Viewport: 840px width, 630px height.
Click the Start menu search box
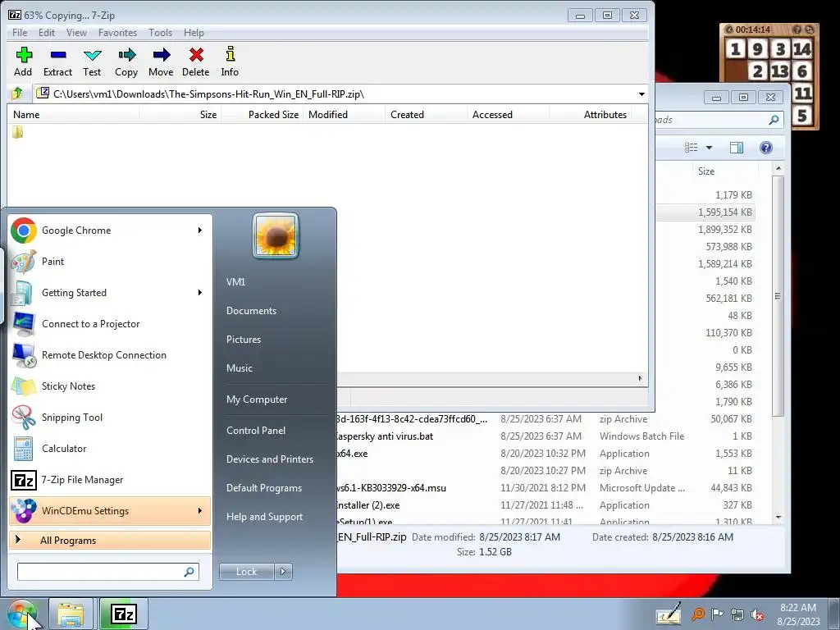coord(108,572)
